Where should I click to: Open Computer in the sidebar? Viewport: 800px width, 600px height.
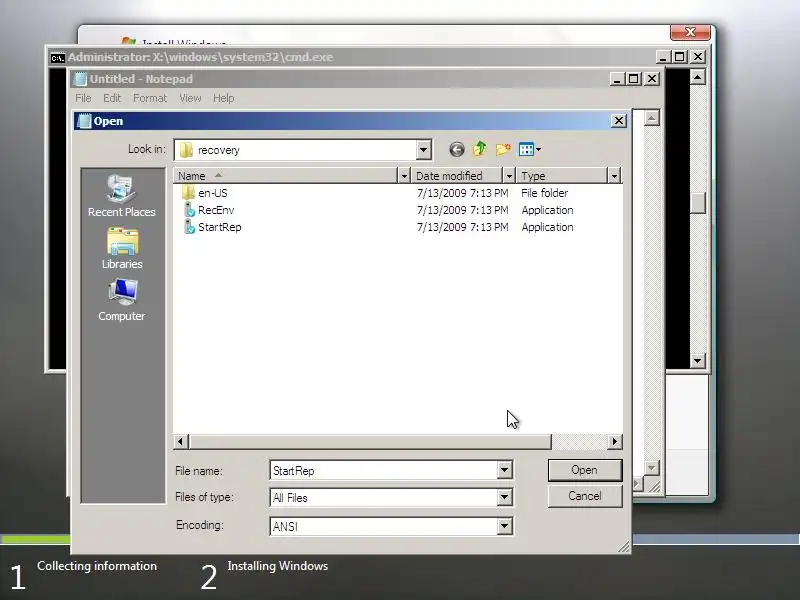click(121, 300)
